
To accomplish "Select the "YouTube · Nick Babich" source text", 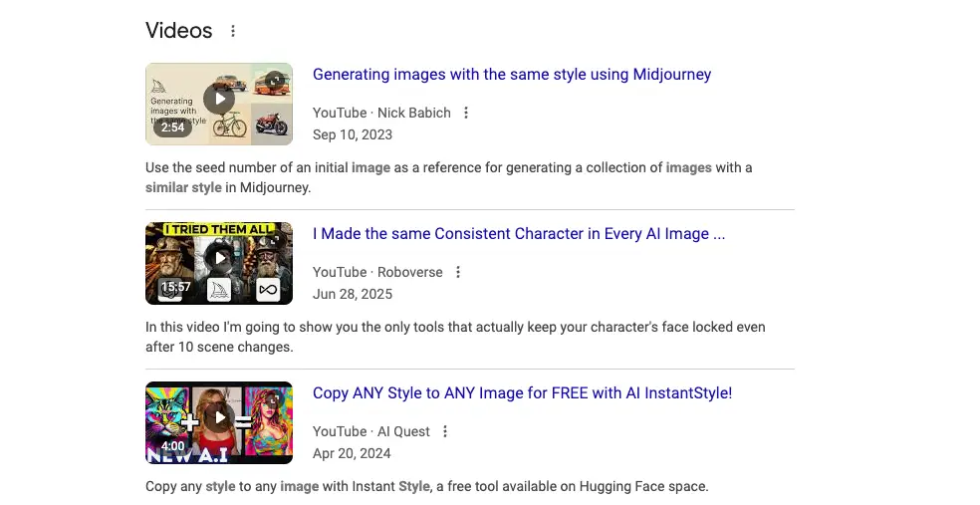I will [381, 113].
